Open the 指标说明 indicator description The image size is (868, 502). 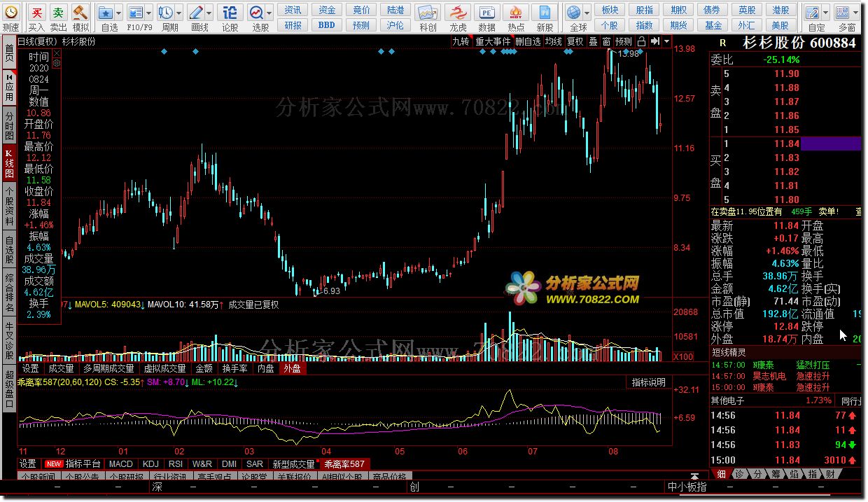point(649,382)
